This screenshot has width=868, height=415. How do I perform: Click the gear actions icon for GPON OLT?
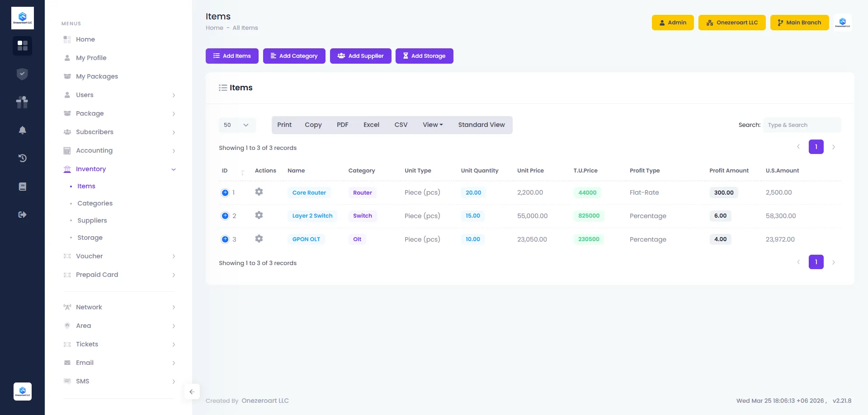(259, 239)
